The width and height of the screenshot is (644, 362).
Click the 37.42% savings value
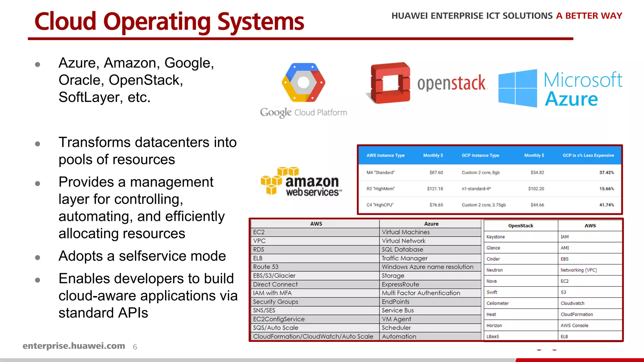(607, 173)
